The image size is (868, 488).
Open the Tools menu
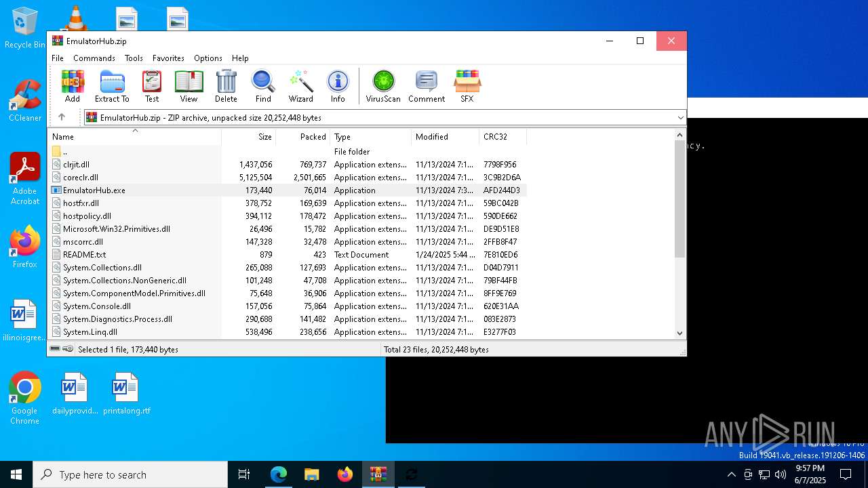click(134, 58)
